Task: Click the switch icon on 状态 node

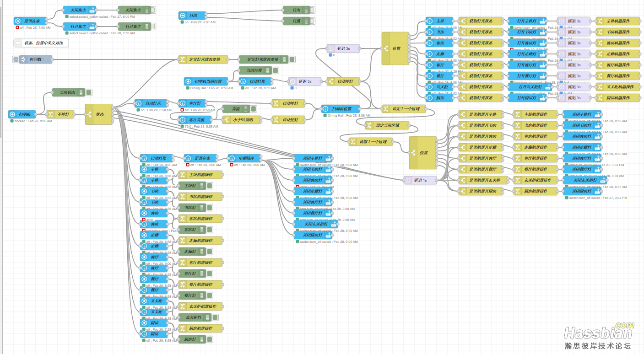Action: (89, 114)
